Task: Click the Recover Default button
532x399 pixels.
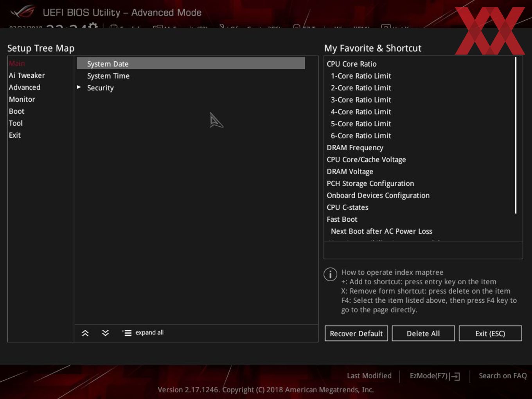Action: (x=356, y=333)
